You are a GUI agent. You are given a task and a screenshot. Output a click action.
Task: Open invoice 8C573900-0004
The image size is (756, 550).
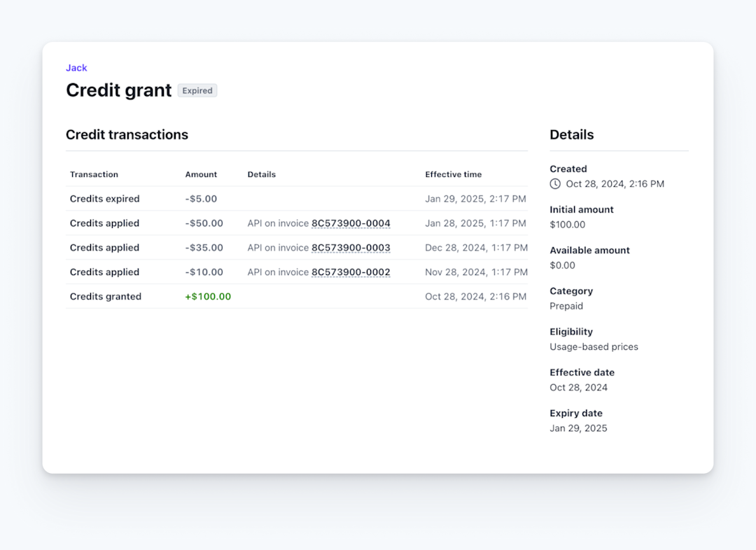(351, 223)
